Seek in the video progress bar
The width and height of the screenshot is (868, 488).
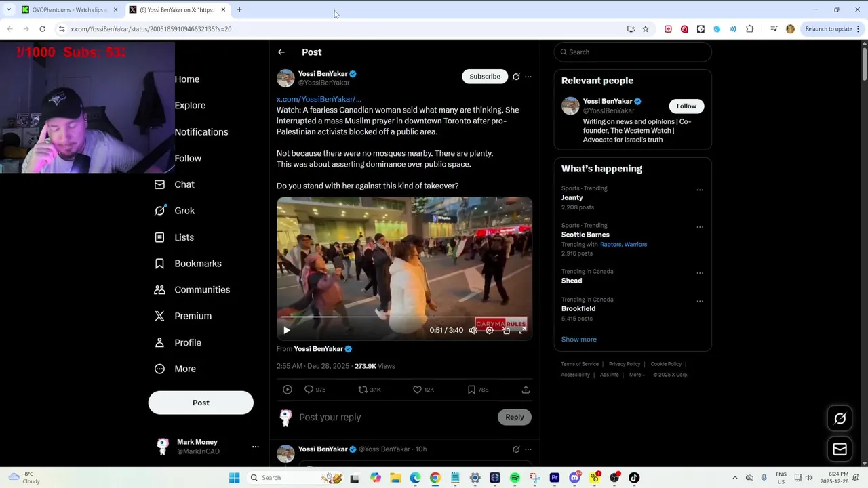coord(404,317)
